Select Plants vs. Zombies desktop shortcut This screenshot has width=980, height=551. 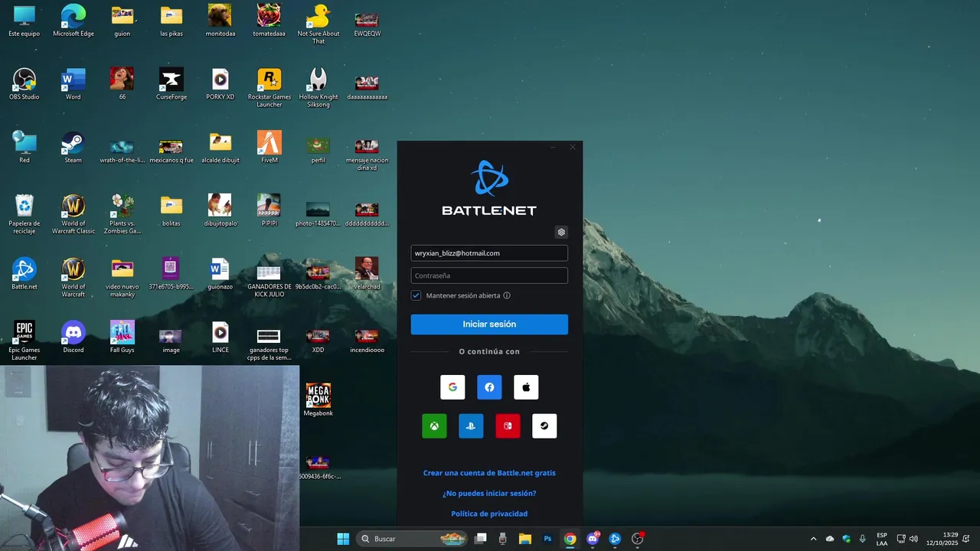tap(122, 215)
